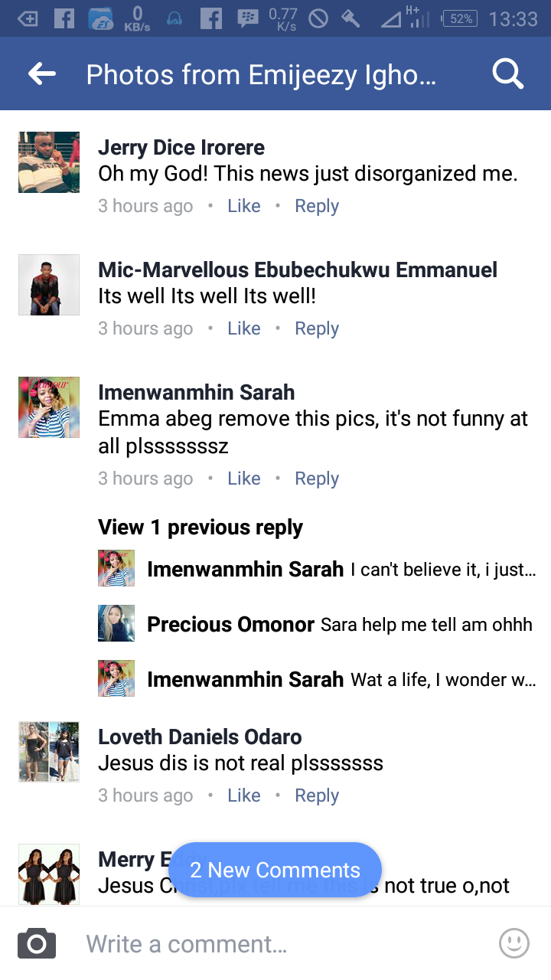
Task: Reply to Loveth Daniels Odaro's comment
Action: pos(317,795)
